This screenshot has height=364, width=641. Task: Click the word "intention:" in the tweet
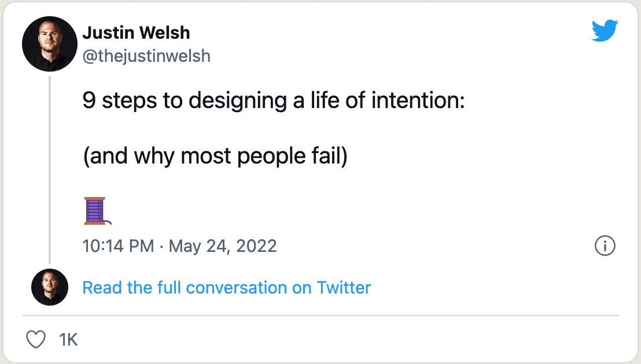tap(418, 101)
